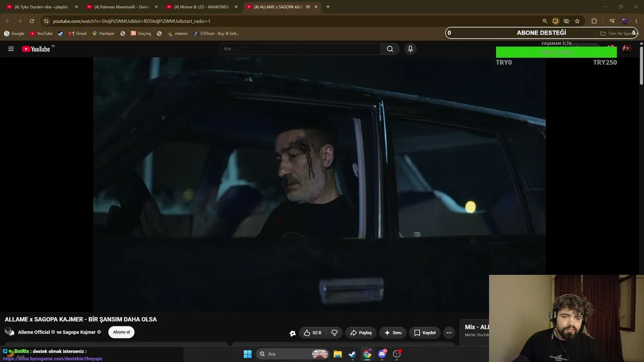Close the Tyler Durden vibe tab
Viewport: 644px width, 362px height.
click(x=76, y=7)
